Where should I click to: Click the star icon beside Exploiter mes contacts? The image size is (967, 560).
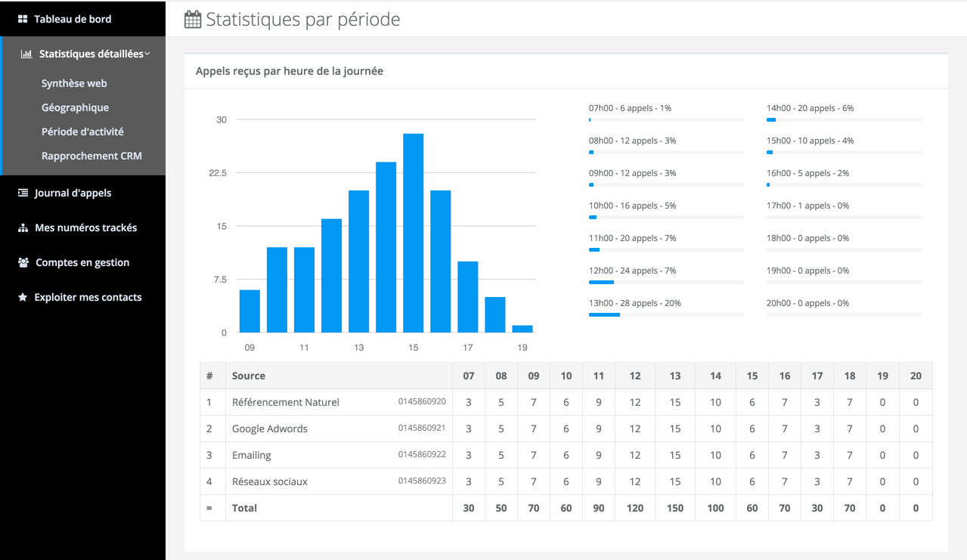pyautogui.click(x=23, y=297)
